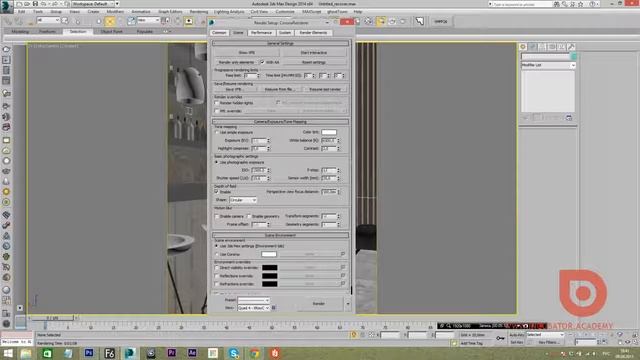This screenshot has width=640, height=360.
Task: Click the Windows Start button
Action: [7, 353]
